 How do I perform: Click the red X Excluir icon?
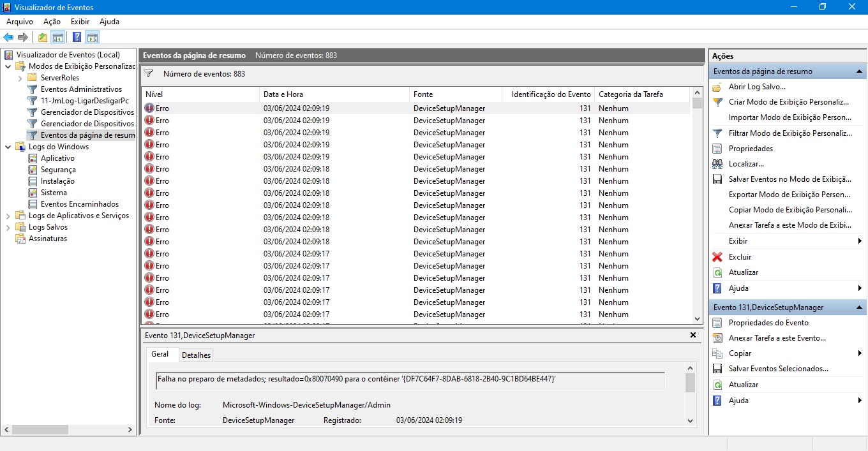pos(717,257)
